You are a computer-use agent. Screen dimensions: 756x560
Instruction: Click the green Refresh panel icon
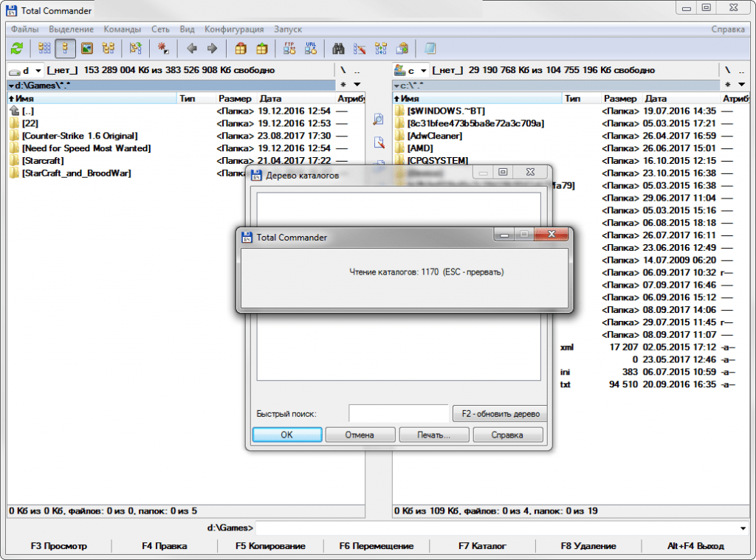coord(18,48)
